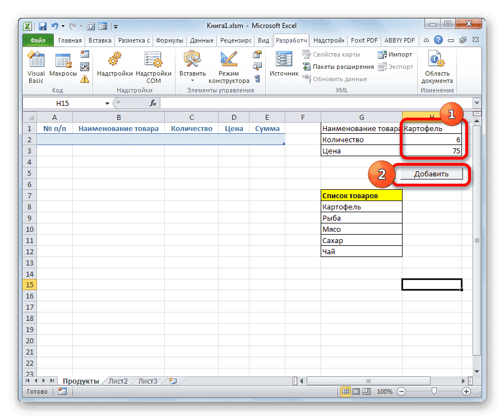Screen dimensions: 504x420
Task: Select the Лист2 sheet tab
Action: (119, 380)
